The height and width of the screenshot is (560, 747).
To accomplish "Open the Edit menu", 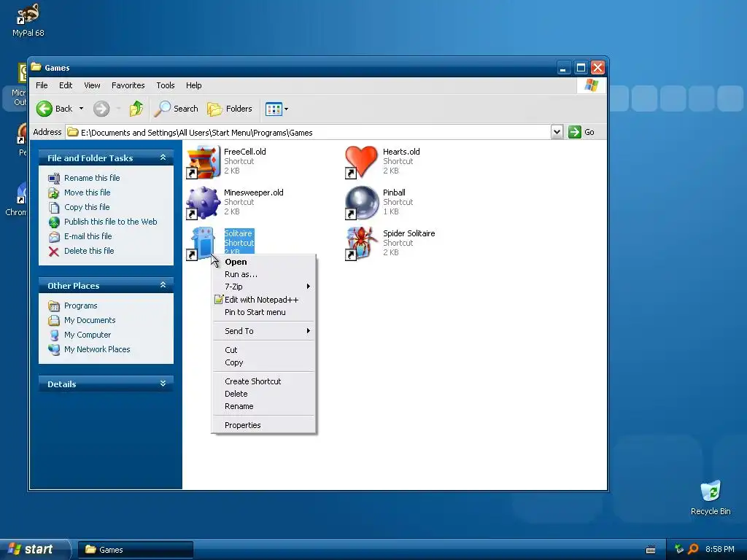I will coord(66,85).
